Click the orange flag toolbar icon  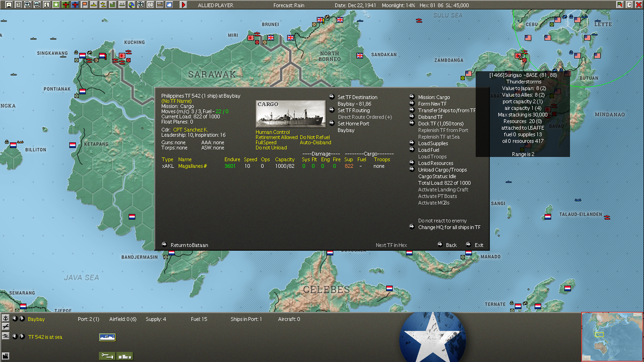[x=85, y=5]
